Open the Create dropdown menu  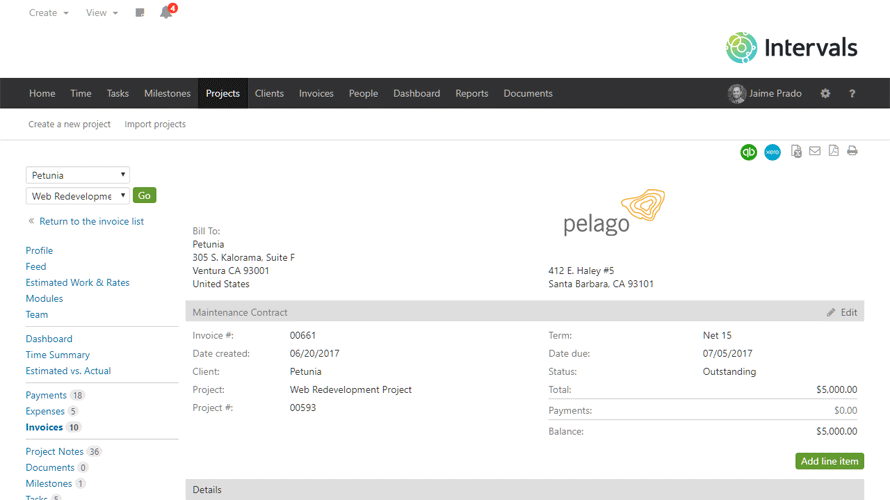tap(48, 13)
